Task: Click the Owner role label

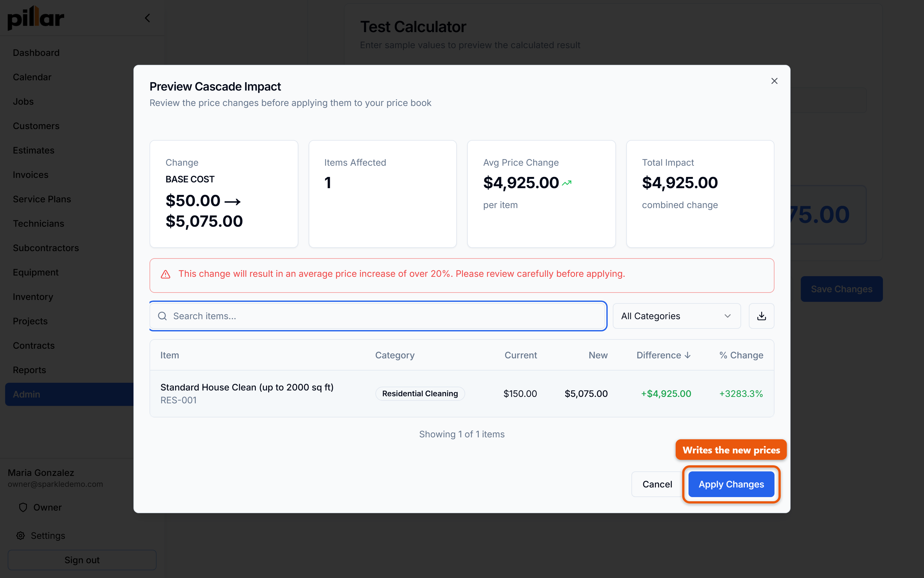Action: click(x=47, y=507)
